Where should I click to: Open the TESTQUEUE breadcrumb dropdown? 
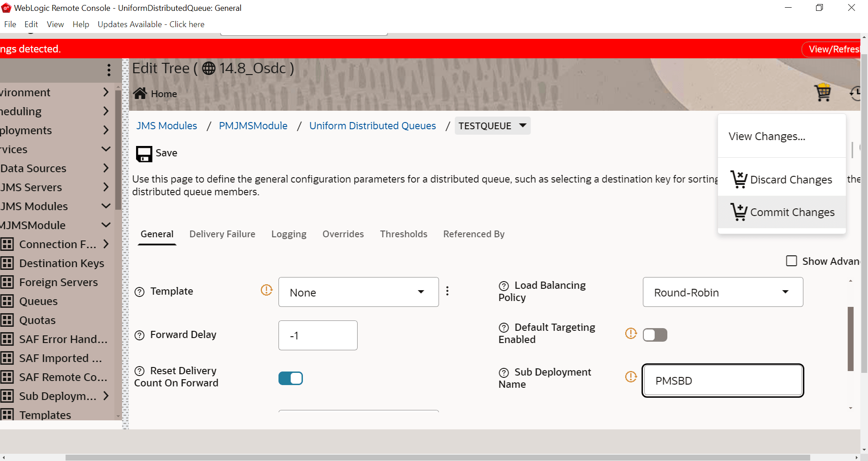(x=523, y=125)
